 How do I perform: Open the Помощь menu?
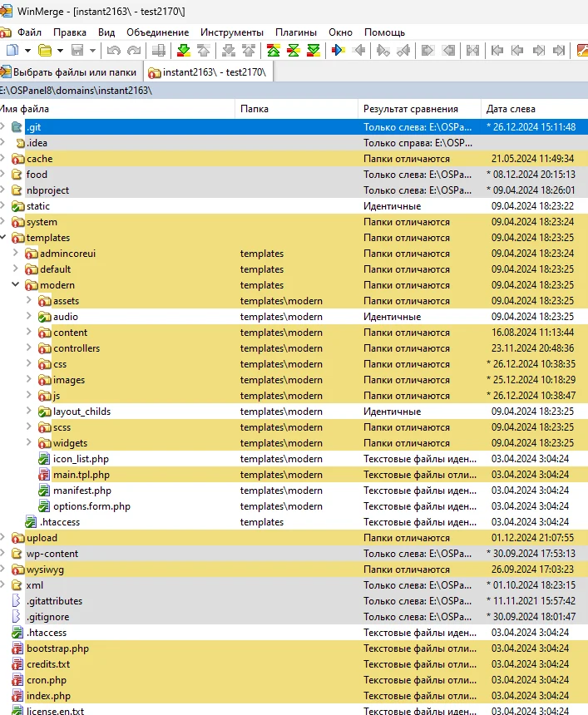[x=384, y=32]
